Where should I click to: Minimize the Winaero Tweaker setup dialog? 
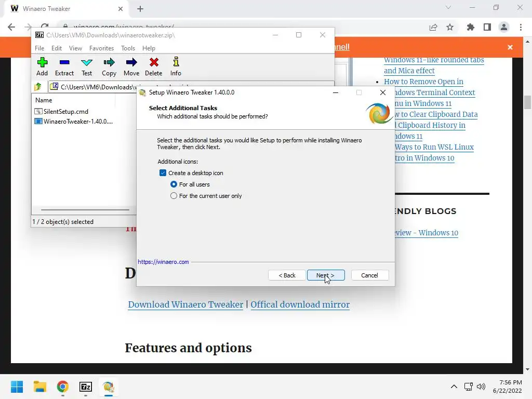pyautogui.click(x=336, y=92)
